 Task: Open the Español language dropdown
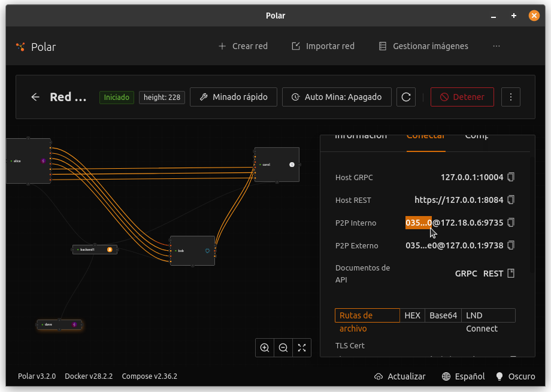[x=463, y=376]
